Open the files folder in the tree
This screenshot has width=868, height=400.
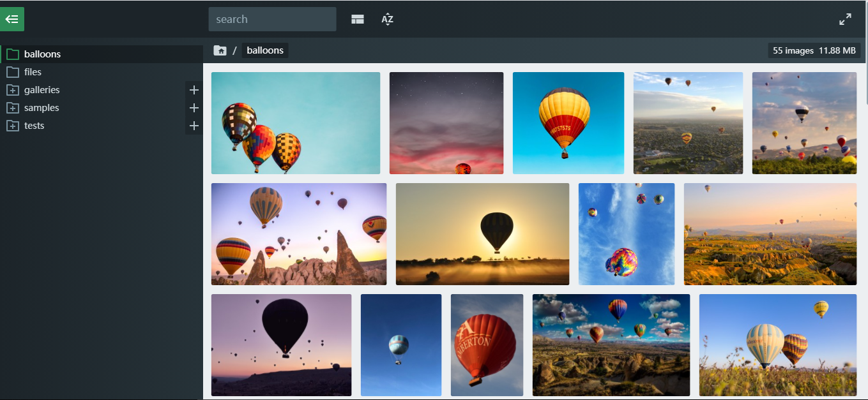click(x=102, y=72)
